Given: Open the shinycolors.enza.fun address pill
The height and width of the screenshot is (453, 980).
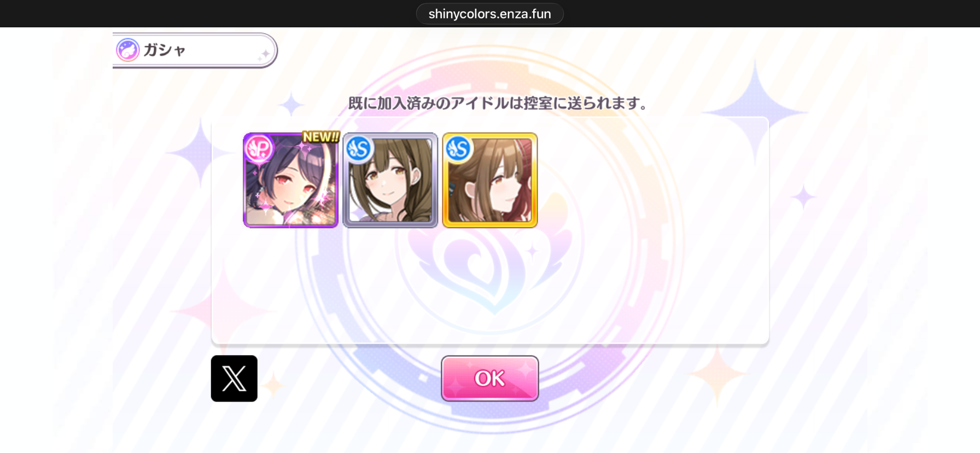Looking at the screenshot, I should pyautogui.click(x=490, y=14).
